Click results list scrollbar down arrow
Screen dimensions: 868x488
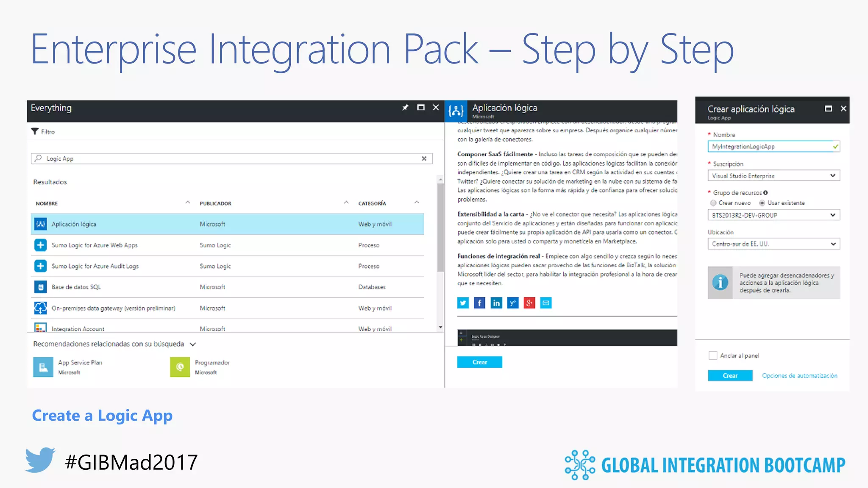point(440,327)
